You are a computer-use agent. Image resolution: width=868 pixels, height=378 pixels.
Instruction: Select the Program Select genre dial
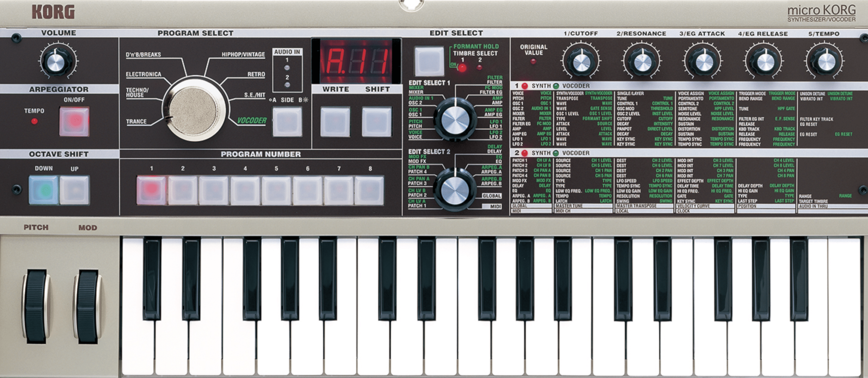(195, 109)
